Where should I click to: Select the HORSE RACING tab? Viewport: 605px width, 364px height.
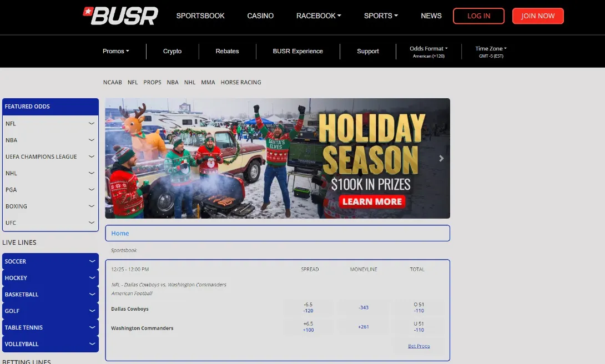(x=241, y=82)
